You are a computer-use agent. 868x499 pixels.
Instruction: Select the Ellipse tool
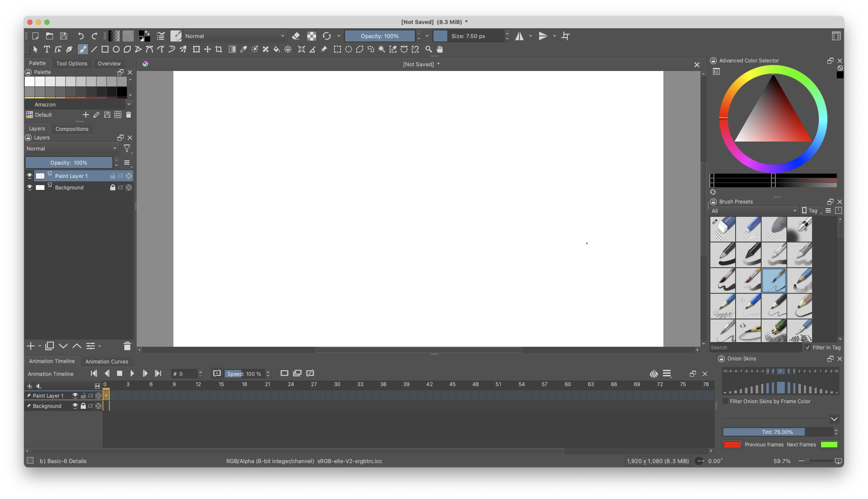coord(116,49)
